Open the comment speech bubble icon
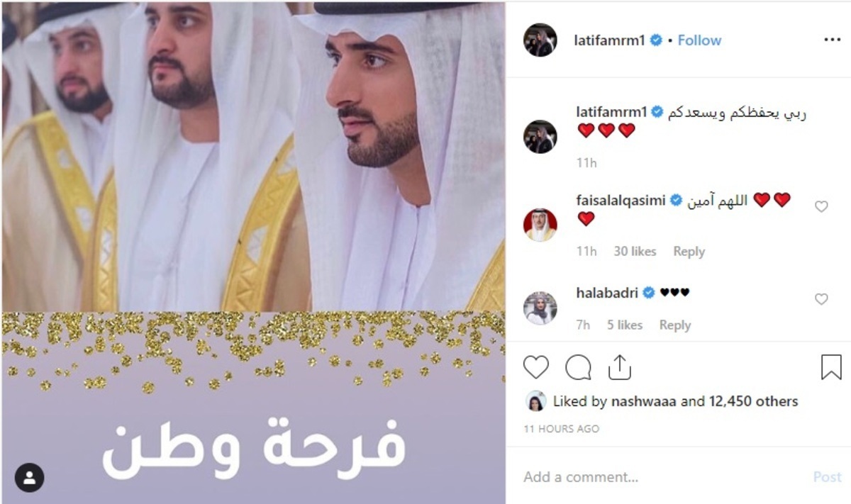This screenshot has height=504, width=851. tap(578, 367)
